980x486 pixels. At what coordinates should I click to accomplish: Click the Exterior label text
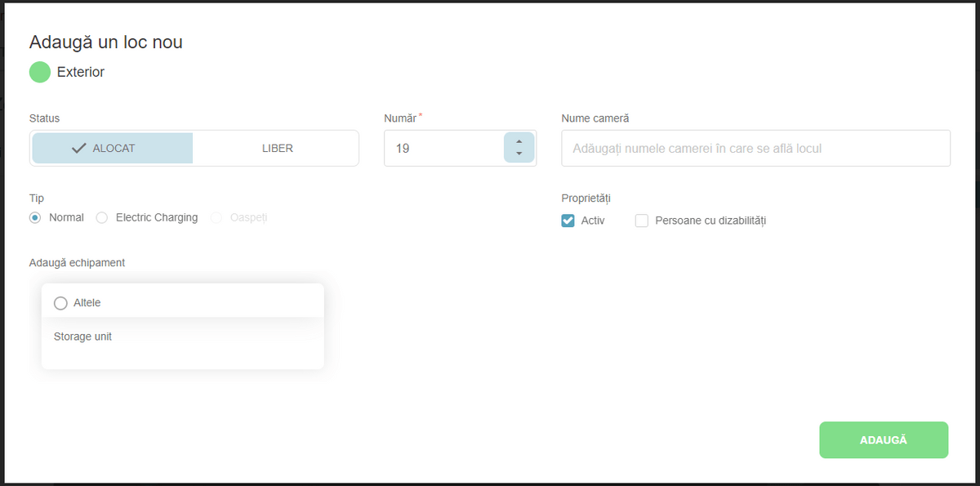coord(81,72)
